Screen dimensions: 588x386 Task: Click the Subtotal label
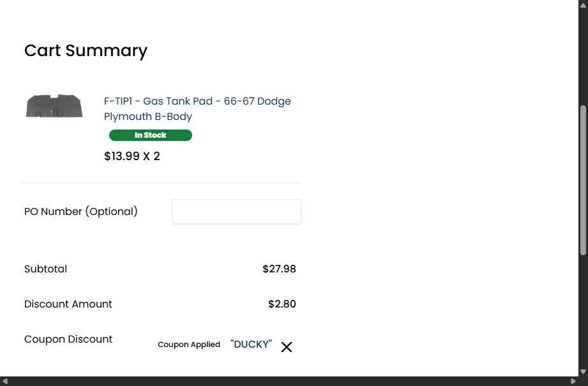tap(46, 269)
